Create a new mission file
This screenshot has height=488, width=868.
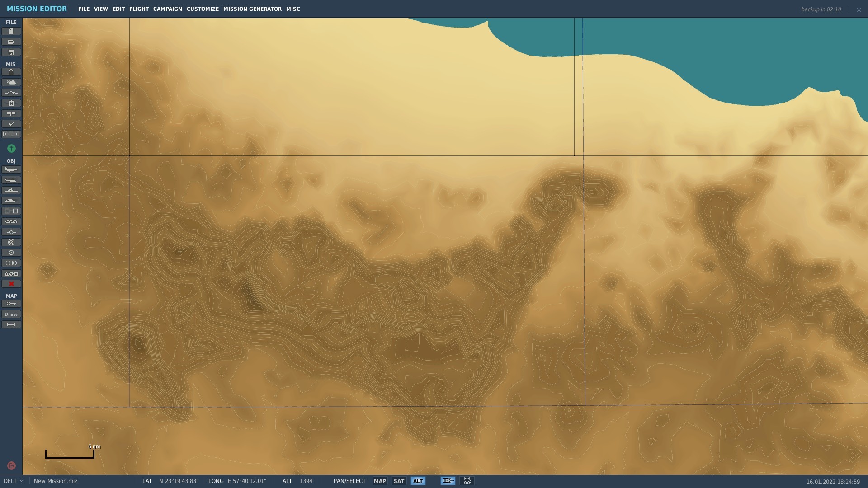(11, 31)
